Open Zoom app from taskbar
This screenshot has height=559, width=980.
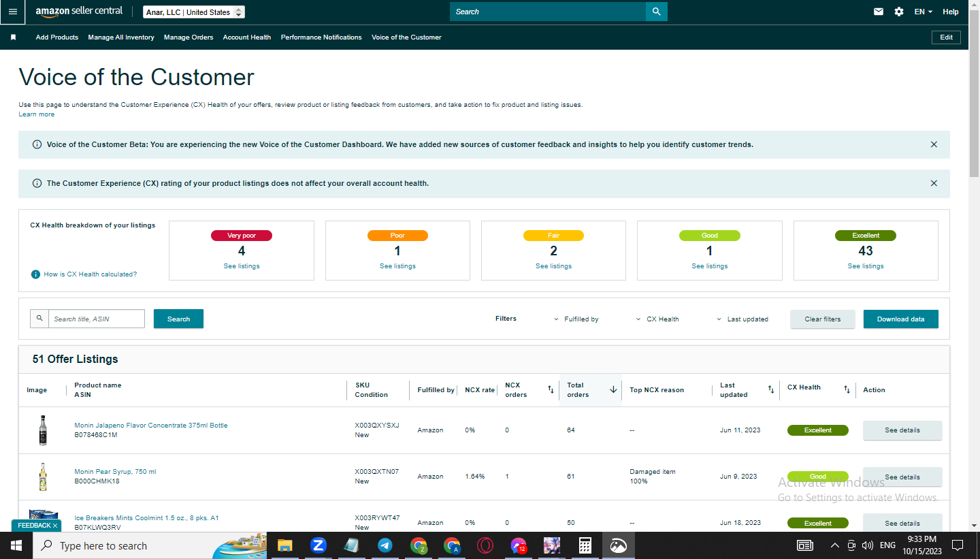tap(318, 545)
